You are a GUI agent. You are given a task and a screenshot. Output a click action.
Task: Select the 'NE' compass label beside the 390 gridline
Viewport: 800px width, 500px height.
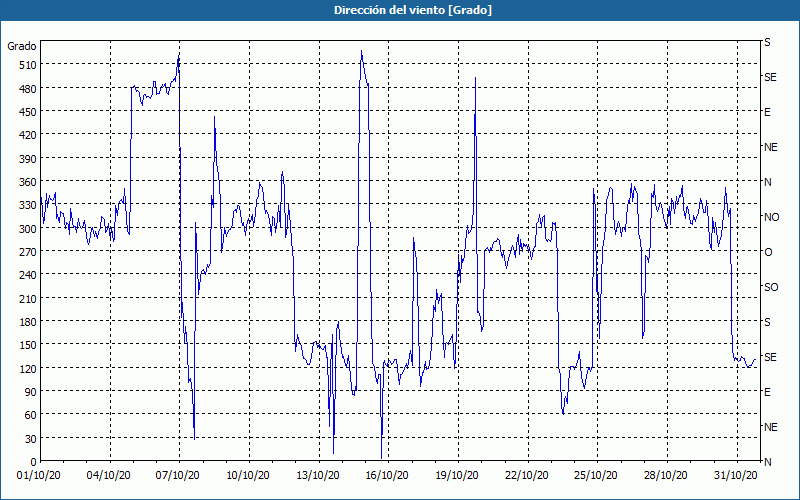point(771,147)
